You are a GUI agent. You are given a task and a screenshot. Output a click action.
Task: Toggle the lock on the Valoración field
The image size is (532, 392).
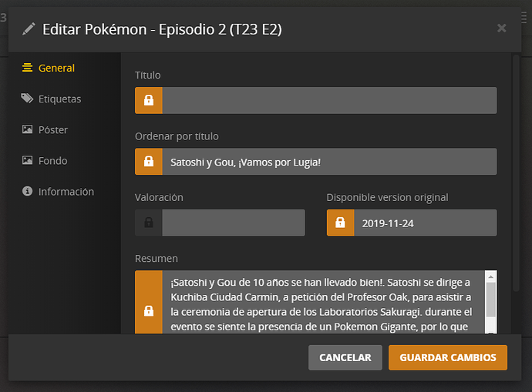149,223
